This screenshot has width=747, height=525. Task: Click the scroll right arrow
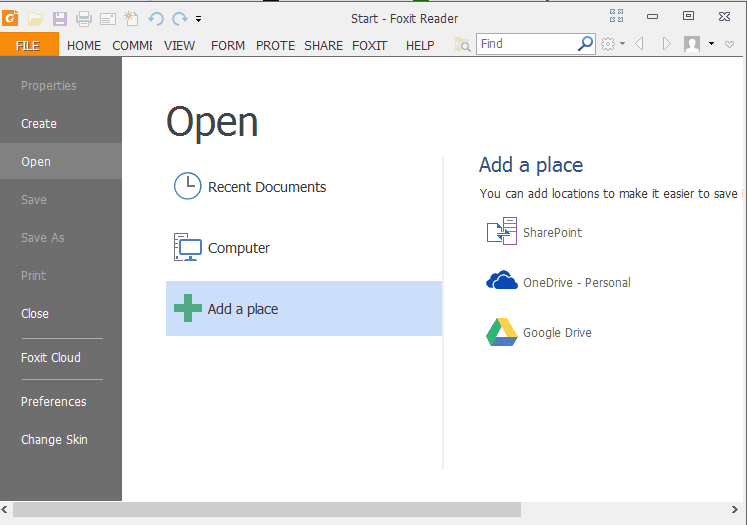coord(734,509)
